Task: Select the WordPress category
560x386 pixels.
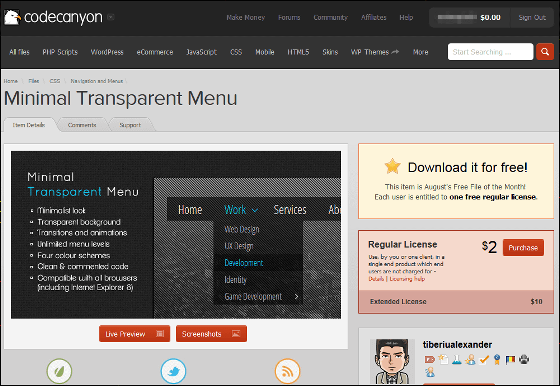Action: click(x=107, y=52)
